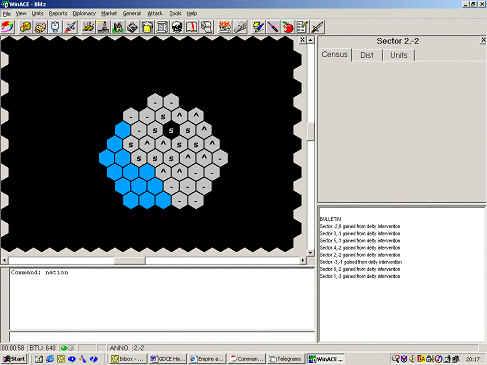The height and width of the screenshot is (365, 487).
Task: Click the rainbow-colored first toolbar icon
Action: pos(8,27)
